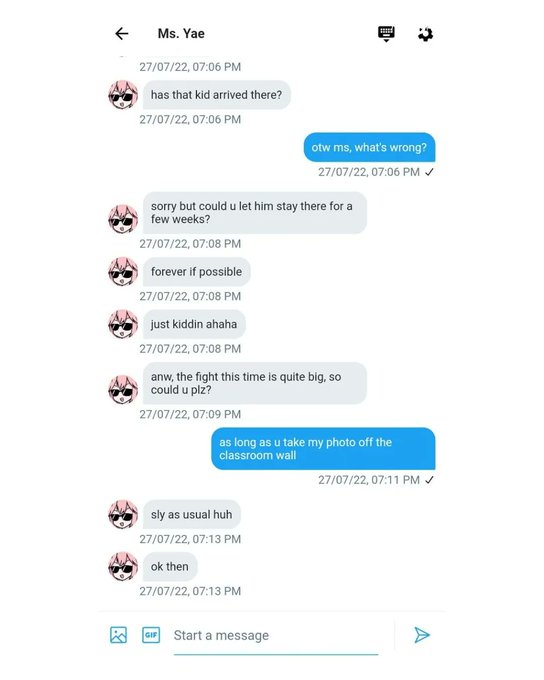The width and height of the screenshot is (544, 680).
Task: Select "sorry but could u let him stay" message
Action: point(255,212)
